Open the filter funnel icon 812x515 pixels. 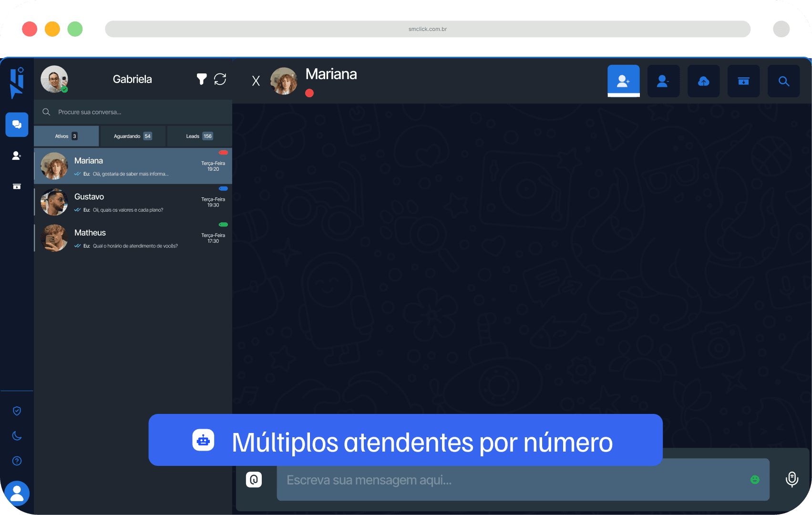(x=202, y=79)
